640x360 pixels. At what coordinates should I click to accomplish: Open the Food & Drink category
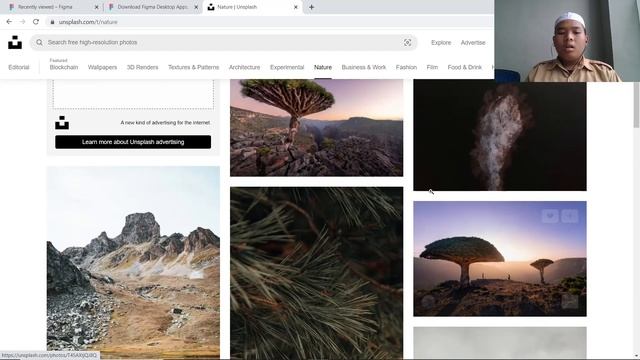tap(465, 67)
